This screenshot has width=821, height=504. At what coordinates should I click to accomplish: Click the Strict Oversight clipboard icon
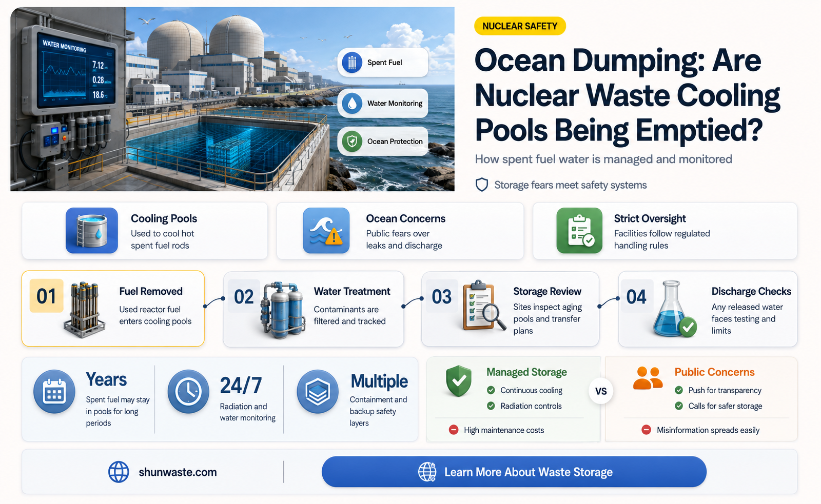tap(580, 231)
